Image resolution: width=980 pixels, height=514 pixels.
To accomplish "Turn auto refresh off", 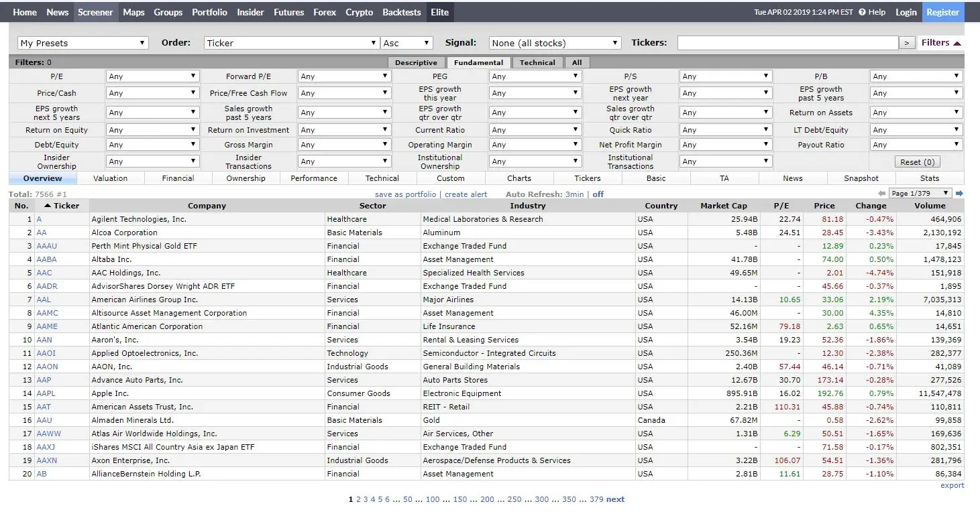I will 598,194.
